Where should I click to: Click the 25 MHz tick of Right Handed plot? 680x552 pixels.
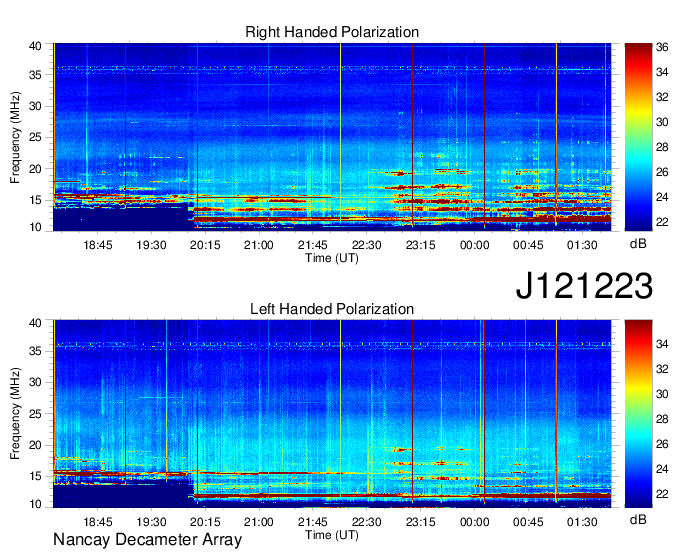[x=35, y=137]
